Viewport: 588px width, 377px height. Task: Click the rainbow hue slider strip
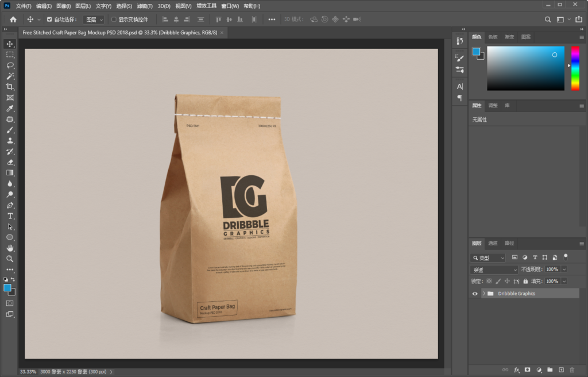click(575, 68)
